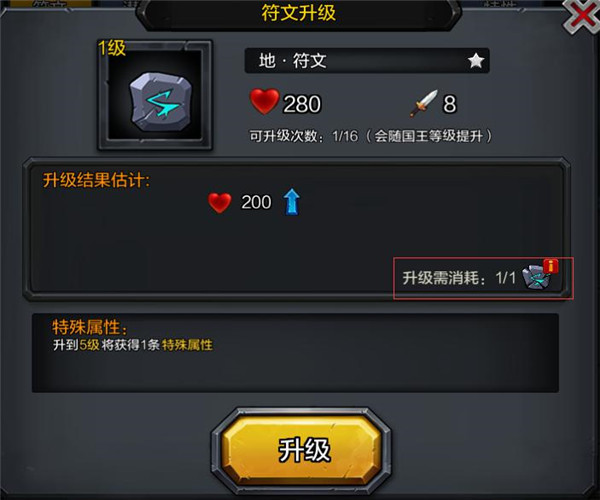Click the 可升级次数 1/16 text

pos(370,136)
